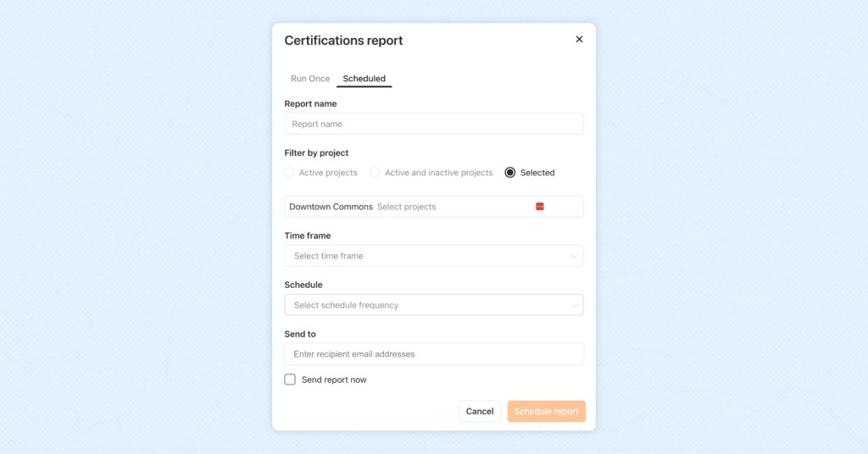Choose Active and inactive projects option

point(375,173)
